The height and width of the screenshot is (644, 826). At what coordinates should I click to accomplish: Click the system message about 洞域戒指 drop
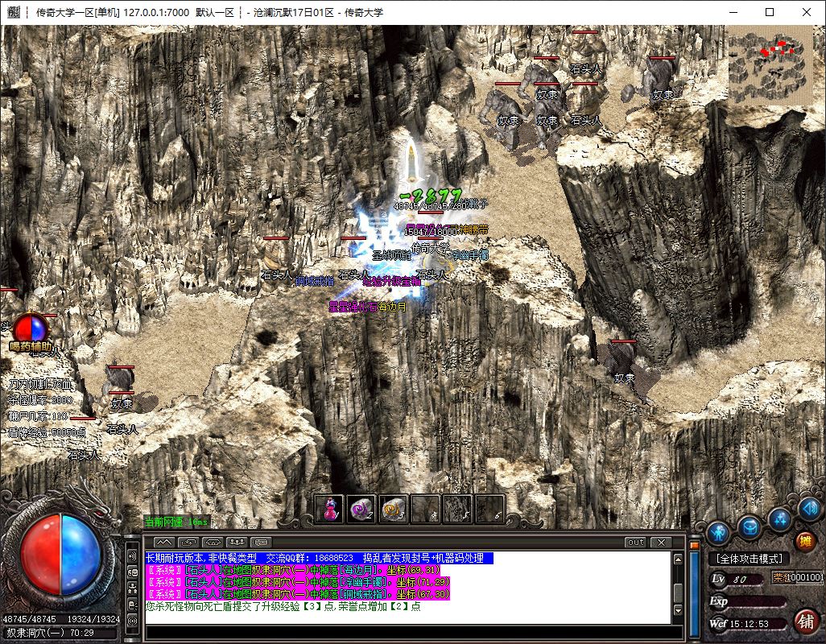pos(298,595)
